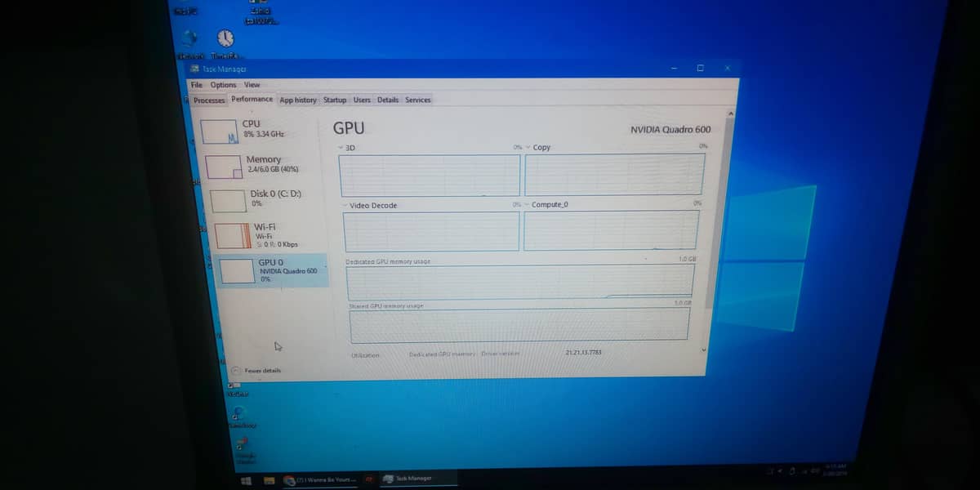Open the File menu in Task Manager

196,85
